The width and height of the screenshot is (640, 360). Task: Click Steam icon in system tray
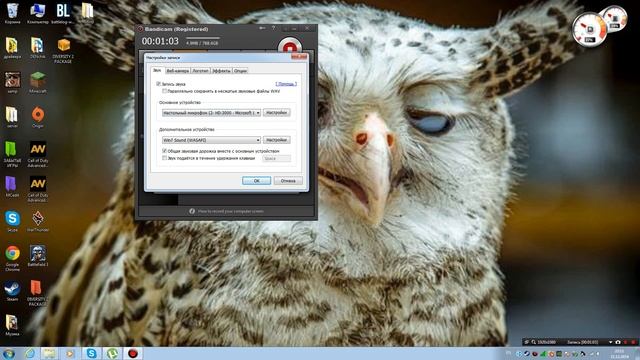point(527,354)
